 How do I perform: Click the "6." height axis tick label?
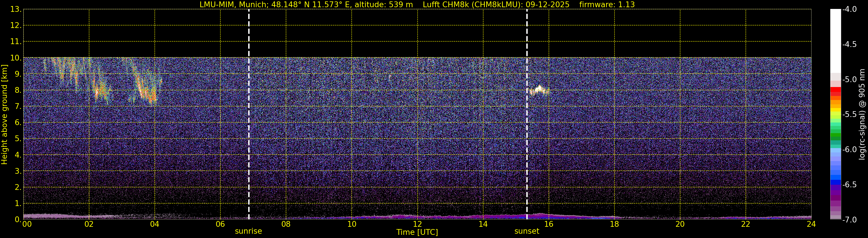(x=18, y=122)
